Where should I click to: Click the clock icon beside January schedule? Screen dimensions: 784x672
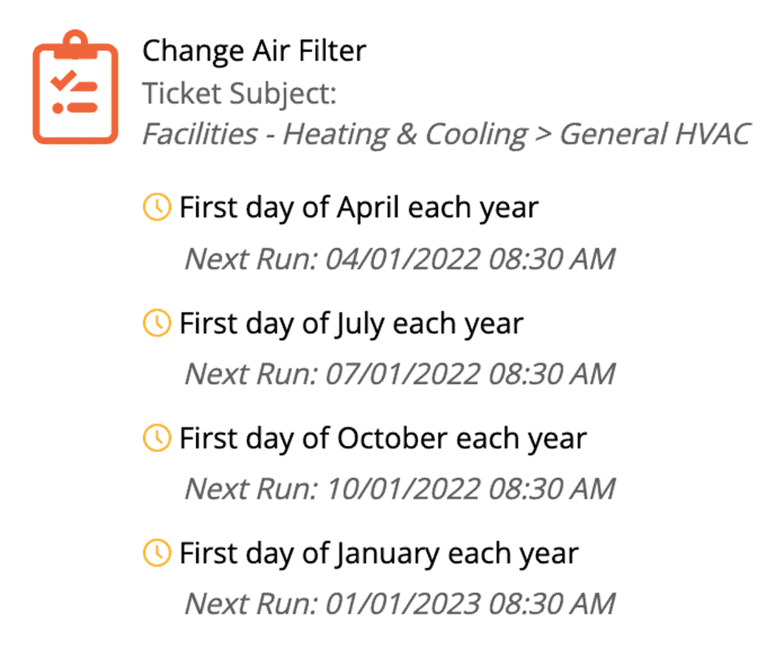coord(156,553)
